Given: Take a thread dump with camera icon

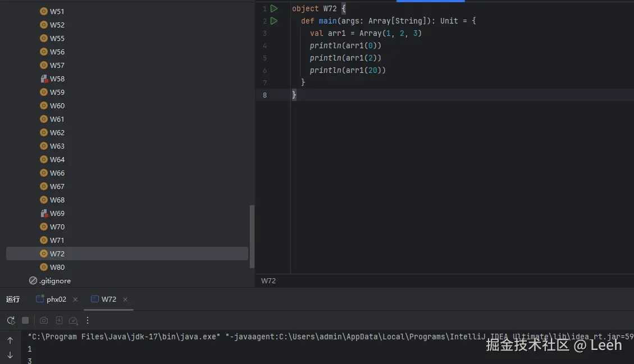Looking at the screenshot, I should click(x=44, y=320).
